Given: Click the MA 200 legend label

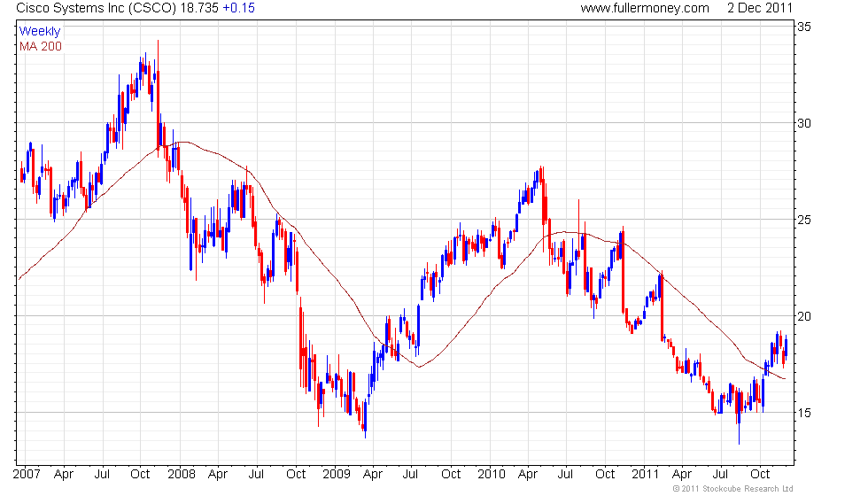Looking at the screenshot, I should tap(41, 46).
